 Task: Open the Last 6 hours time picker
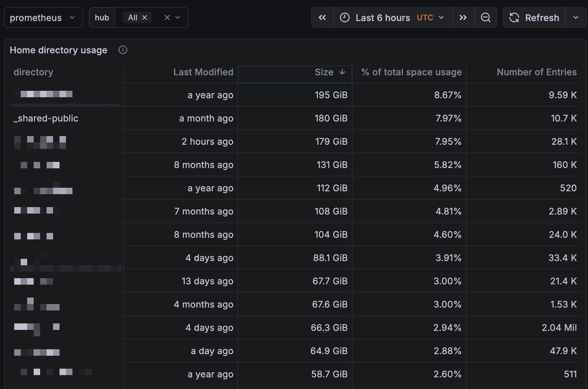pos(393,17)
